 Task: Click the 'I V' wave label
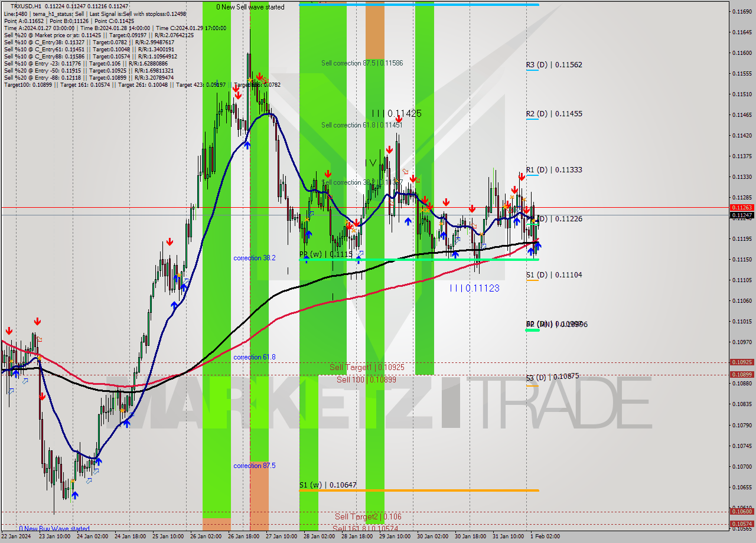370,162
